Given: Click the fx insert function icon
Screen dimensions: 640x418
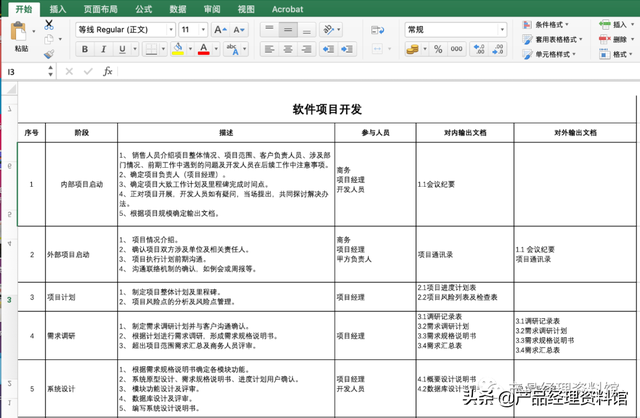Looking at the screenshot, I should pos(108,72).
